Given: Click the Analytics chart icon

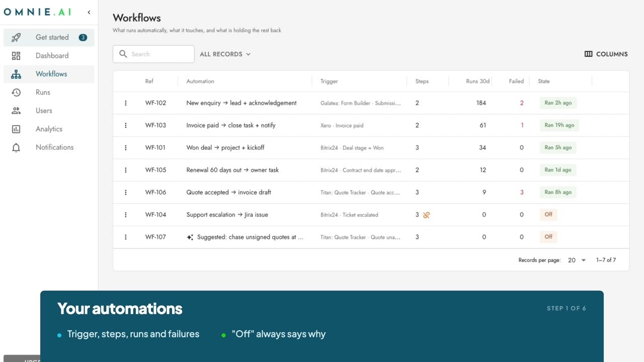Looking at the screenshot, I should [16, 129].
